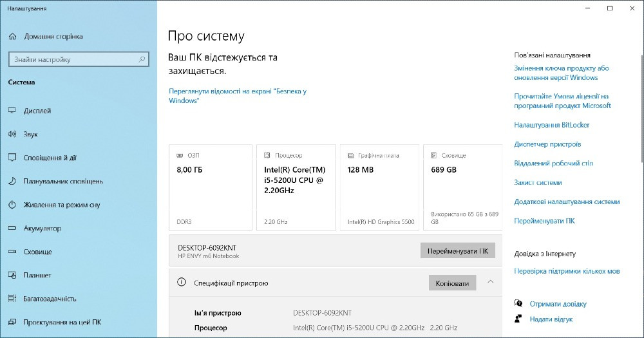
Task: Click the ОЗП memory chip icon
Action: coord(180,156)
